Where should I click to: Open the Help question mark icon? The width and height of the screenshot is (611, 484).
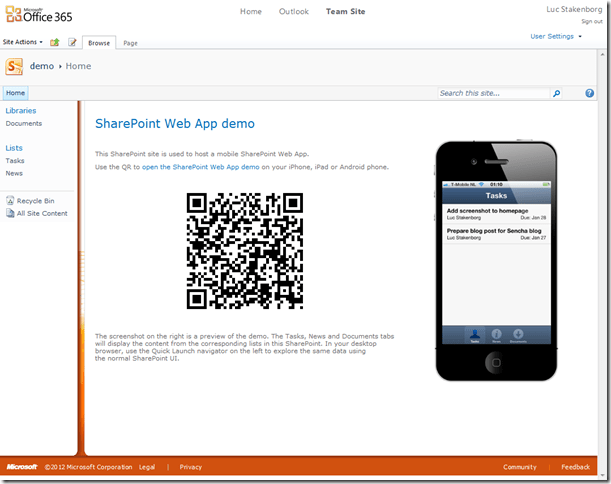(x=589, y=93)
